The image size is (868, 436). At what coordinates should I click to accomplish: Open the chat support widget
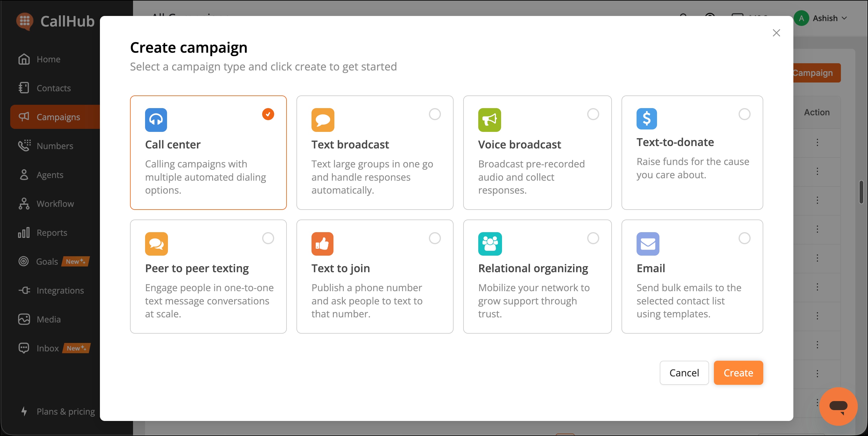tap(838, 406)
